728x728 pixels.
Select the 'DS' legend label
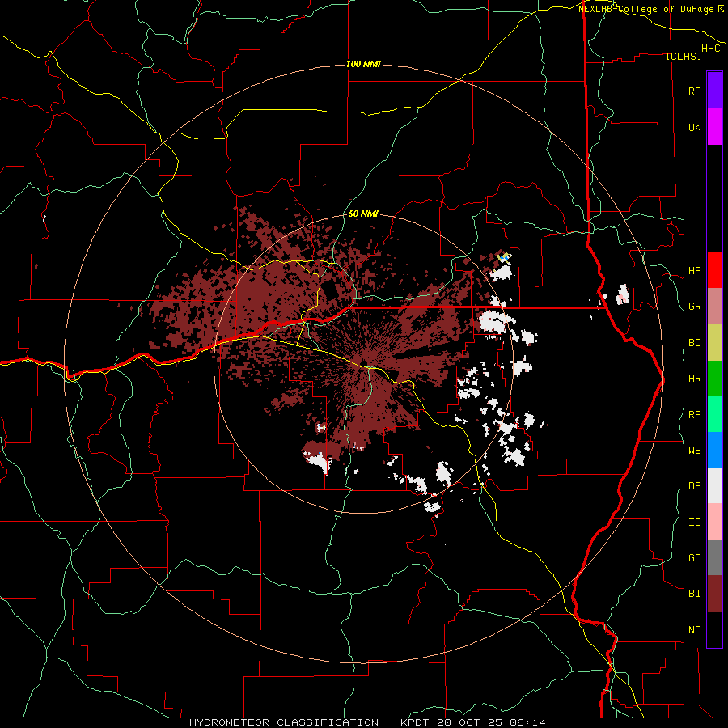coord(694,486)
